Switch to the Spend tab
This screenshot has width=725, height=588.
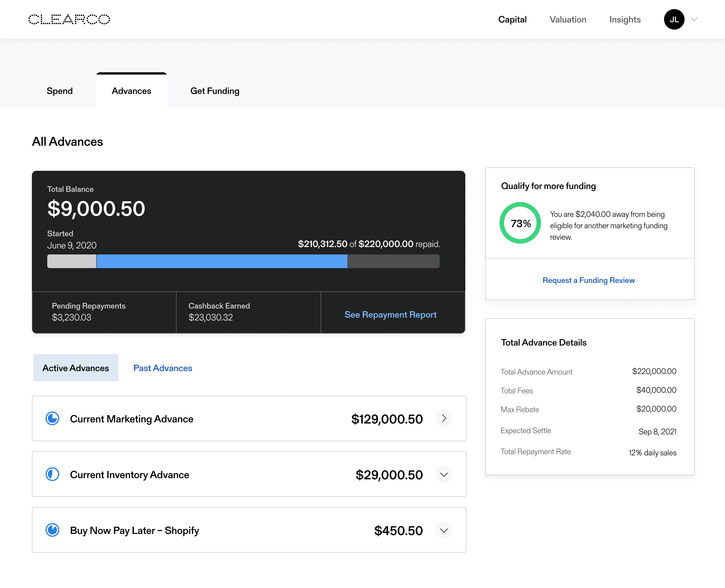(x=60, y=91)
